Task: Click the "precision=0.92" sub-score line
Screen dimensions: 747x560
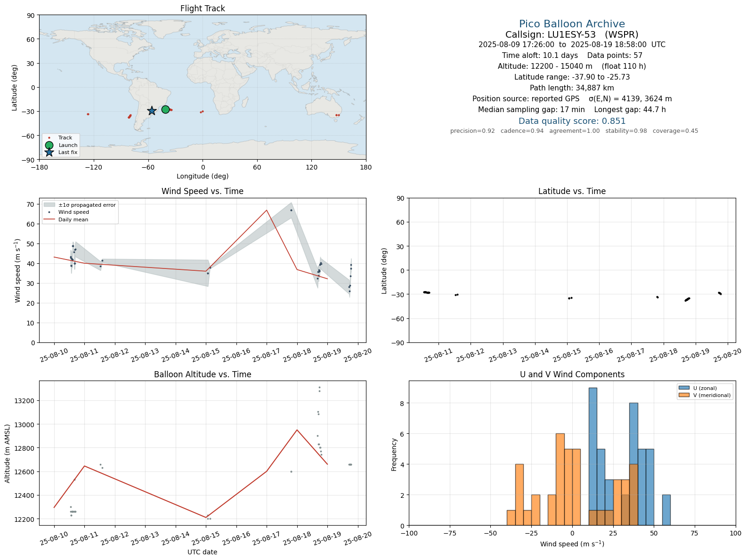Action: [x=574, y=131]
